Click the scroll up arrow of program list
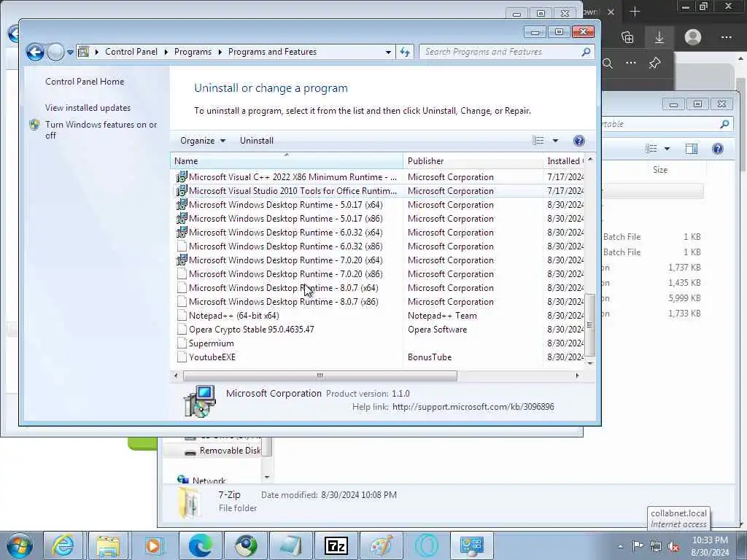This screenshot has width=747, height=560. click(x=590, y=160)
